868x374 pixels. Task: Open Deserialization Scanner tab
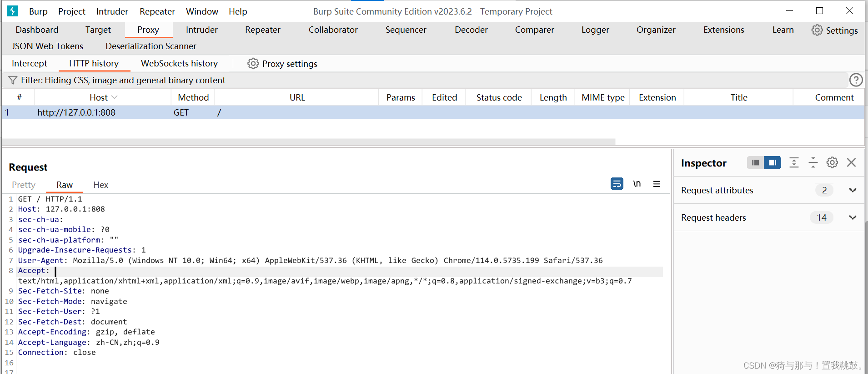pyautogui.click(x=151, y=46)
